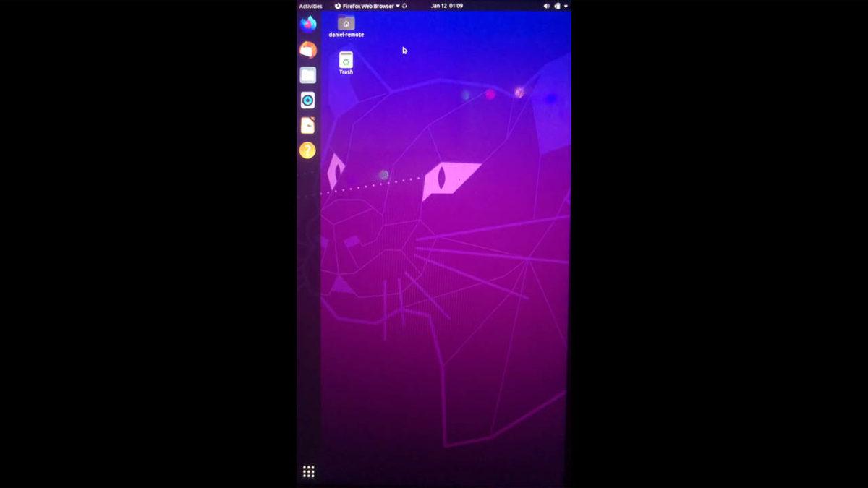Viewport: 868px width, 488px height.
Task: Select the Trash label text
Action: (x=345, y=72)
